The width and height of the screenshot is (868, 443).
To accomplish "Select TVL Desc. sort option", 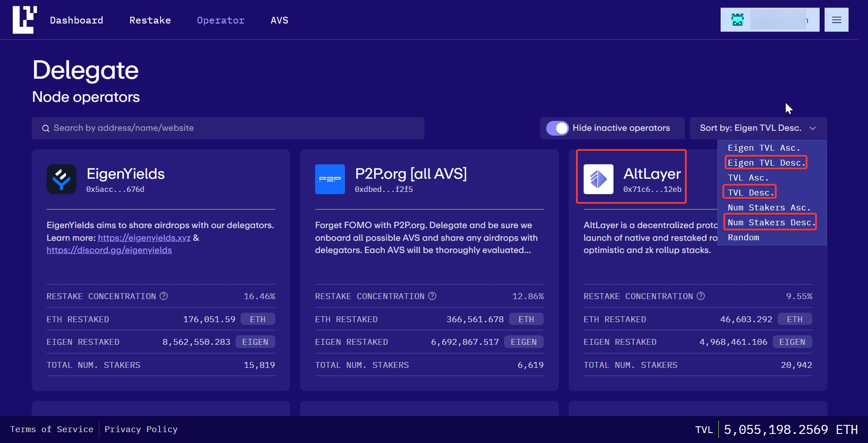I will coord(750,192).
